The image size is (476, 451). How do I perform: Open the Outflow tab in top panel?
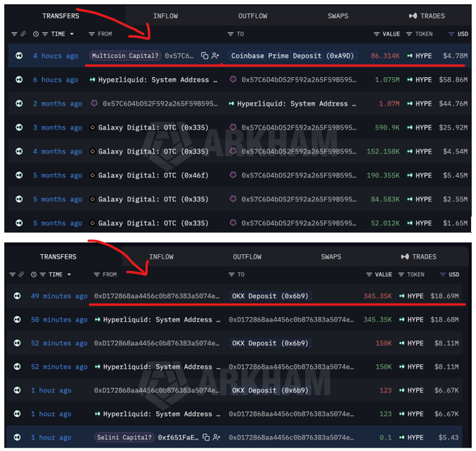click(x=253, y=16)
